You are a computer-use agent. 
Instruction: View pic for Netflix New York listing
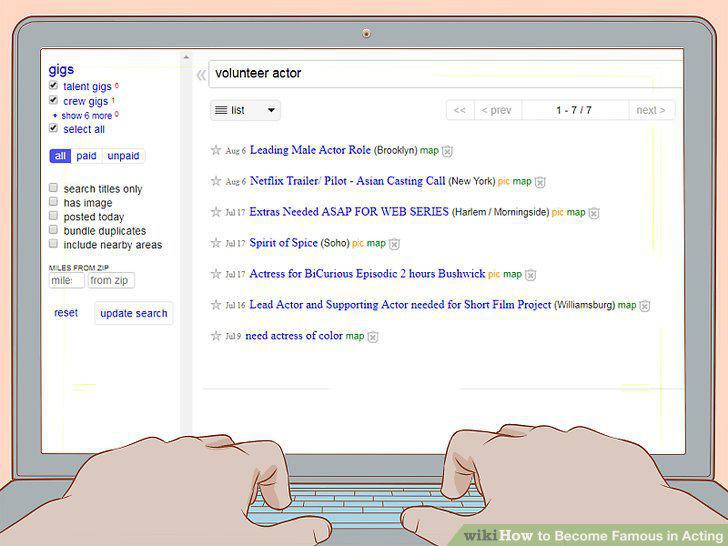[504, 182]
